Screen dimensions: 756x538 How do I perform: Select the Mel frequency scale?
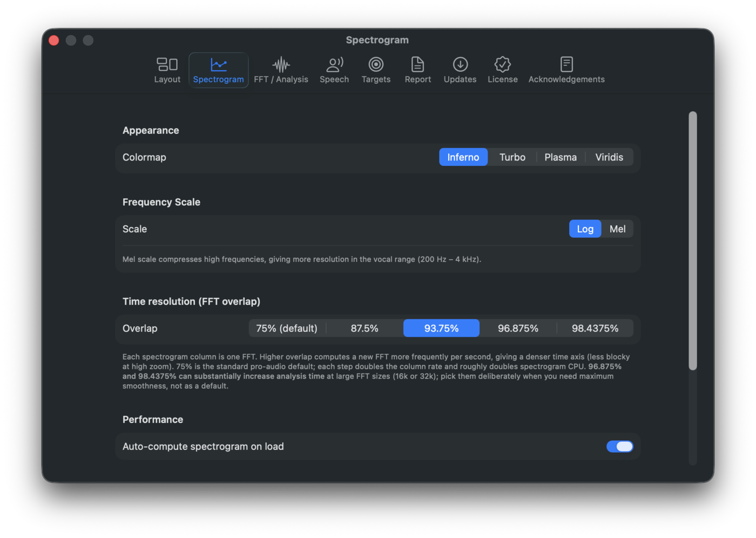(617, 229)
